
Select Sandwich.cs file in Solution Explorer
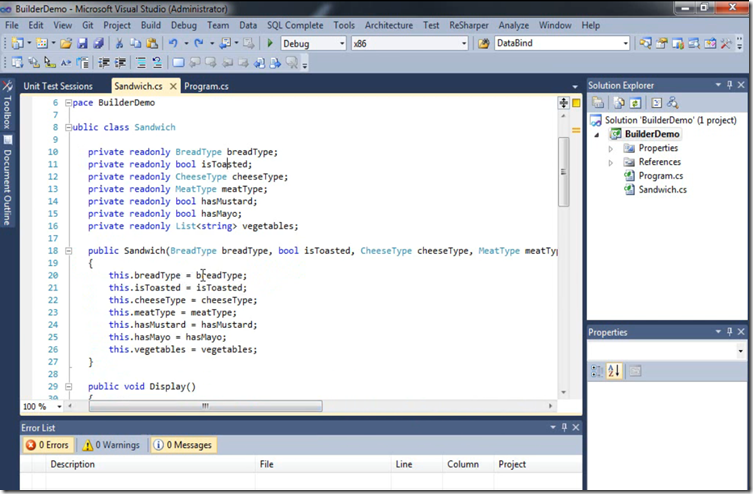tap(662, 190)
